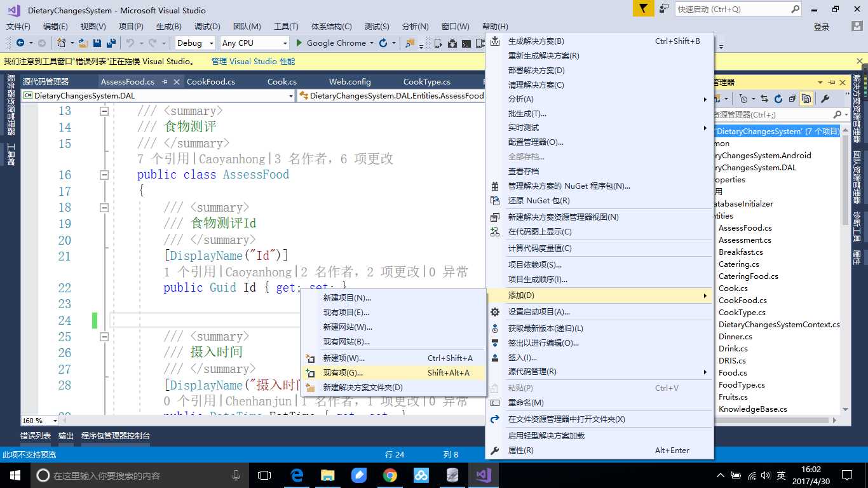Click the New Project toolbar icon
The width and height of the screenshot is (868, 488).
[x=61, y=43]
